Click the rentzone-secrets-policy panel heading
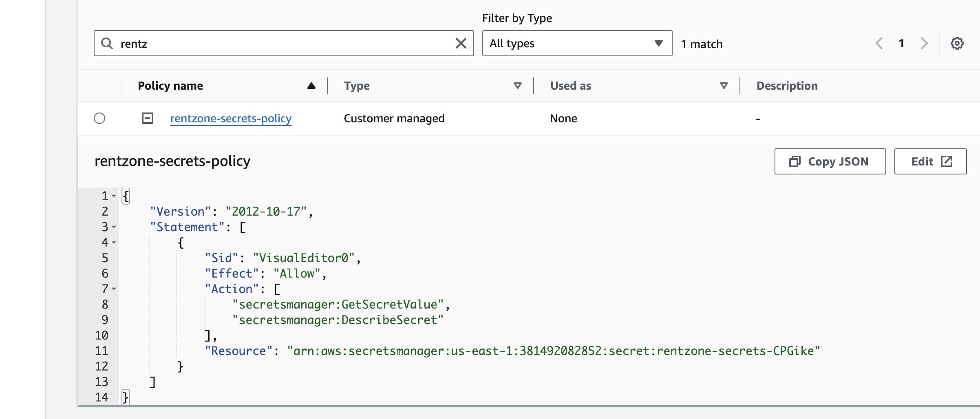 click(172, 161)
